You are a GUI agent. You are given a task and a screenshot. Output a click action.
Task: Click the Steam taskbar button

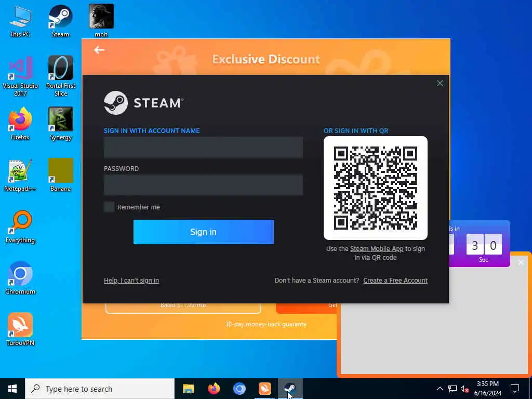(290, 389)
